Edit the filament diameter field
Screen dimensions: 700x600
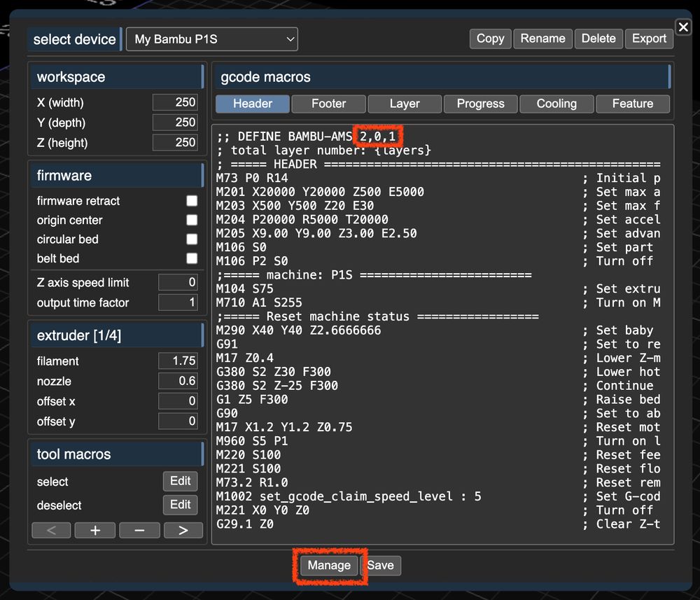click(x=178, y=361)
